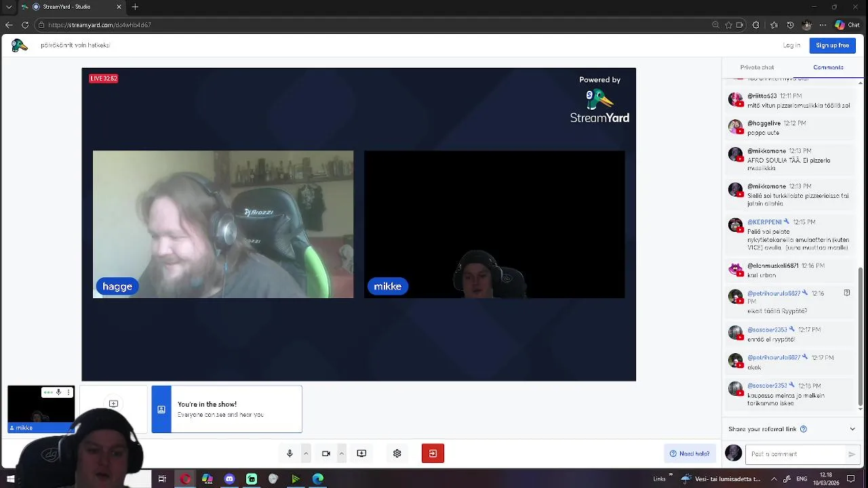Click the Sign up free button

click(x=832, y=45)
